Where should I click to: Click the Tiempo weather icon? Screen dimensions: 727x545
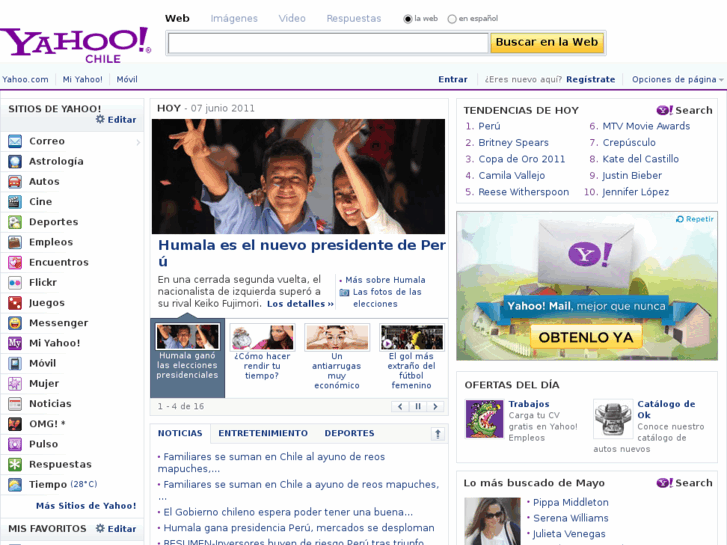point(15,484)
